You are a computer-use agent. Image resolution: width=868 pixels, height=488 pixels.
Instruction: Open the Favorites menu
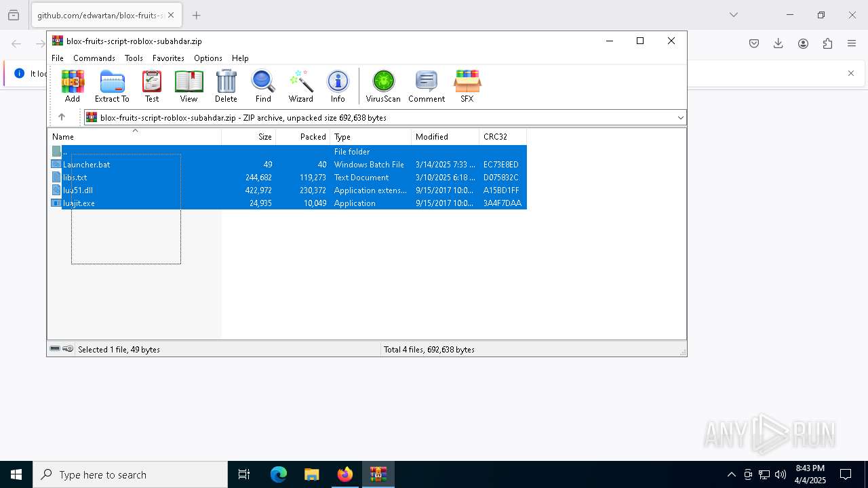tap(168, 58)
